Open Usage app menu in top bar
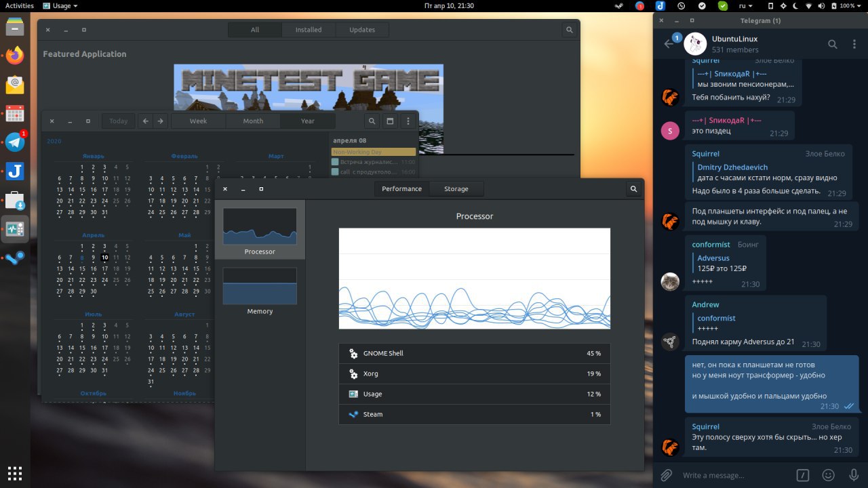Image resolution: width=868 pixels, height=488 pixels. point(60,5)
